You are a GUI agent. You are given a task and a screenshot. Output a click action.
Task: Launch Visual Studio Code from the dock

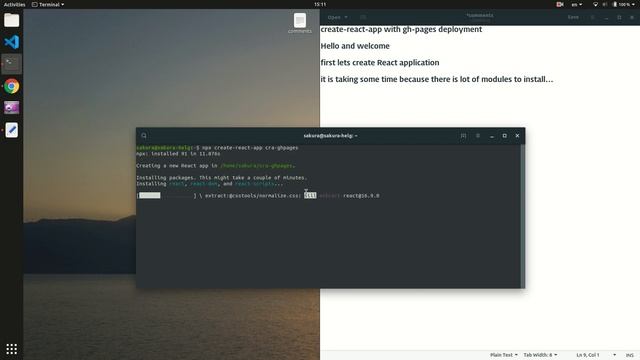(x=11, y=42)
